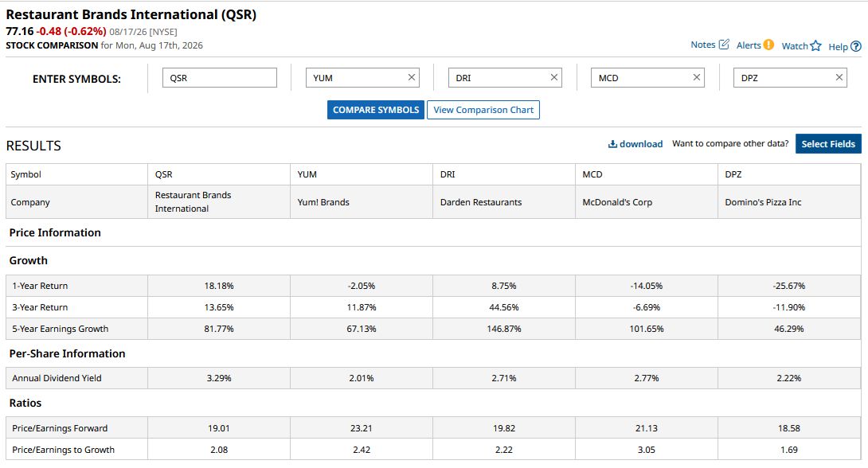This screenshot has height=468, width=868.
Task: Clear the YUM symbol with X
Action: click(411, 77)
